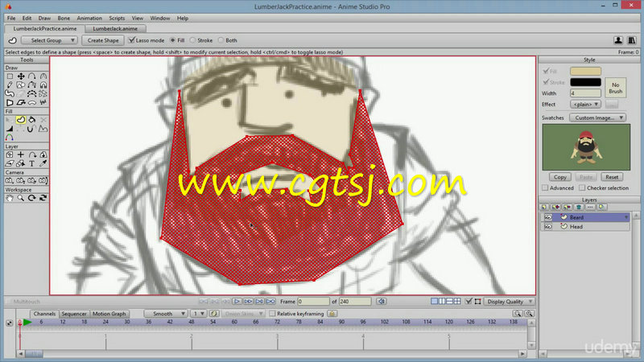Image resolution: width=644 pixels, height=362 pixels.
Task: Click the New Layer icon in Layers panel
Action: tap(544, 208)
